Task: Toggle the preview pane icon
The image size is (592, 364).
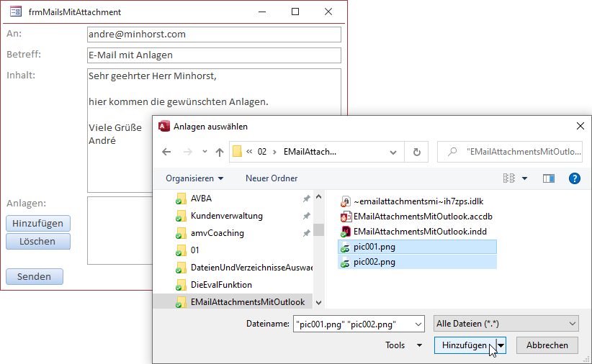Action: pos(549,178)
